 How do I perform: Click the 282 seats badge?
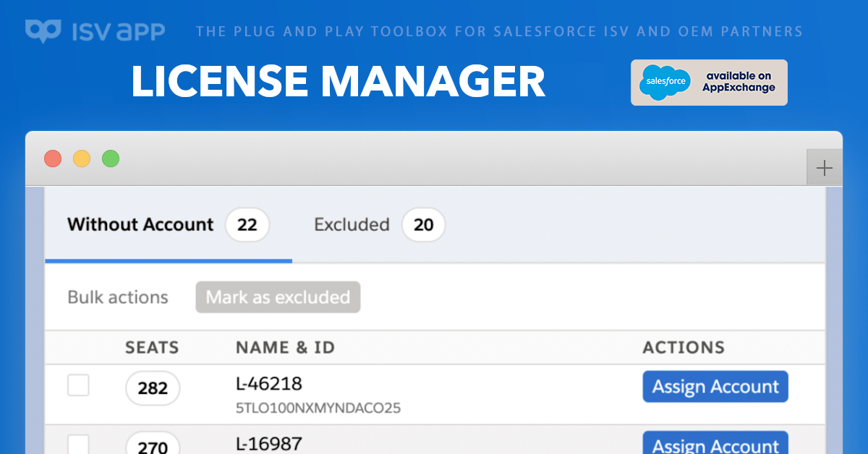pos(153,388)
